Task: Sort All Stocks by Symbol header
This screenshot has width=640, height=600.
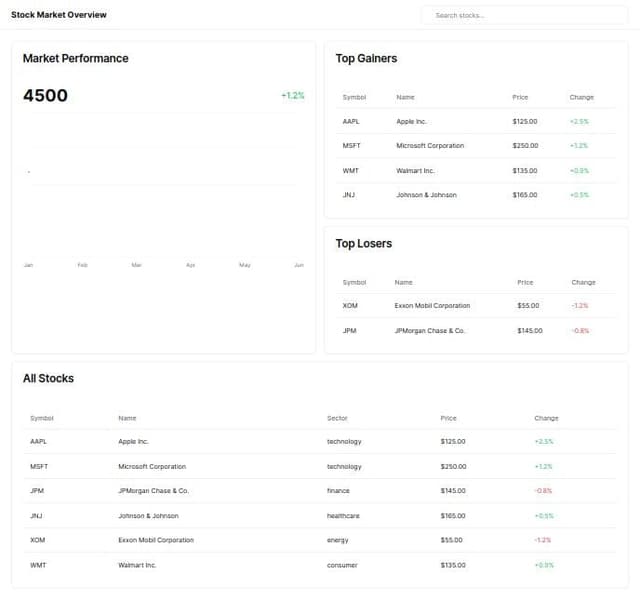Action: 42,418
